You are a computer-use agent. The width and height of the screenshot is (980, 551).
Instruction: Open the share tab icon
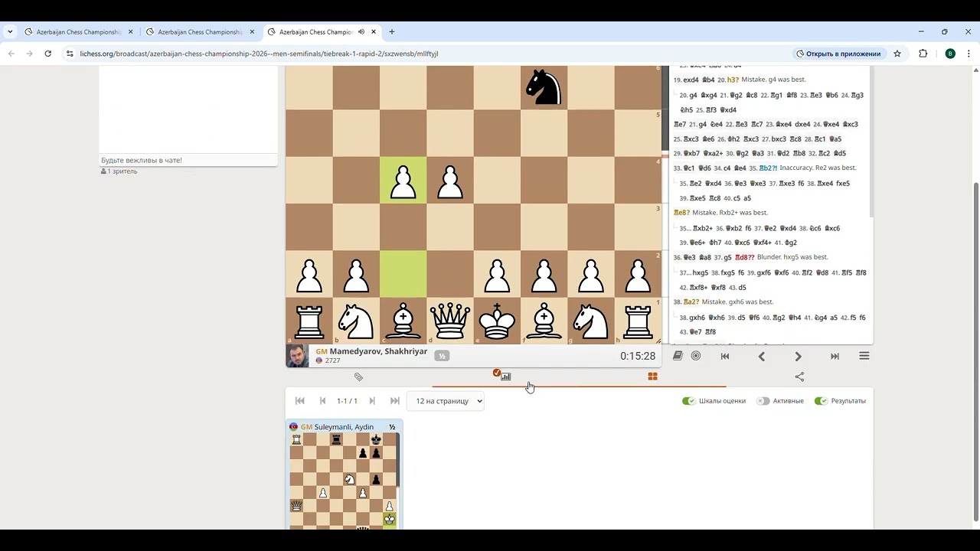[799, 377]
